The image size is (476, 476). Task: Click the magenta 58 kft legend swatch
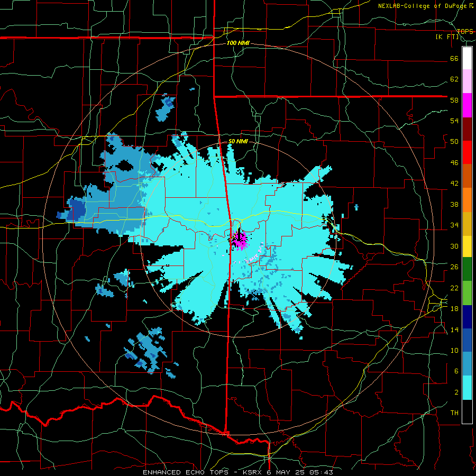pyautogui.click(x=467, y=105)
